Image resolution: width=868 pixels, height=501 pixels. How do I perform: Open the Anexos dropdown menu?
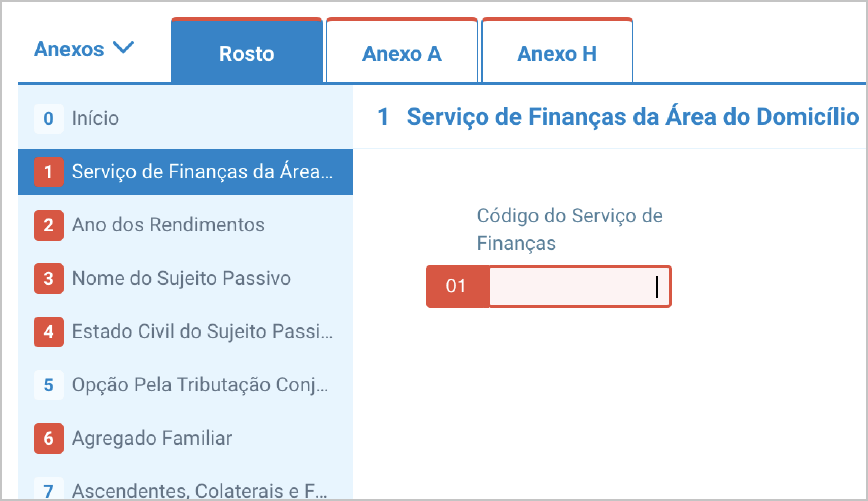69,50
